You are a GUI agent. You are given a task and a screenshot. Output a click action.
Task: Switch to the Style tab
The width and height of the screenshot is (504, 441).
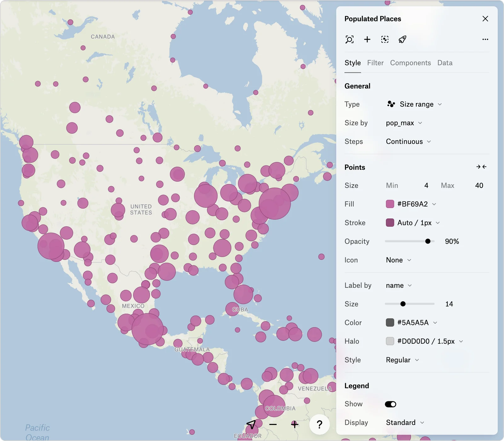[352, 63]
